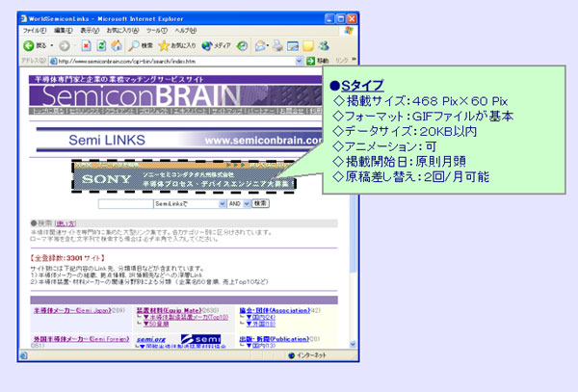
Task: Open the お気に入り(A) menu
Action: [x=122, y=31]
